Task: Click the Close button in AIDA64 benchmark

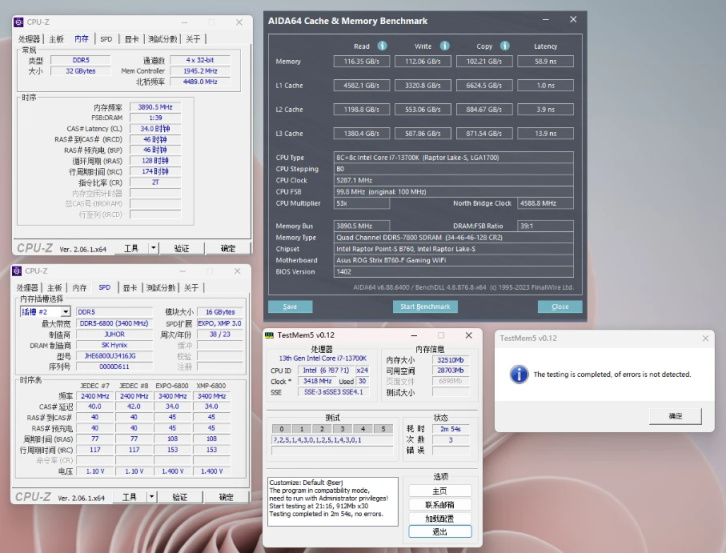Action: click(x=560, y=307)
